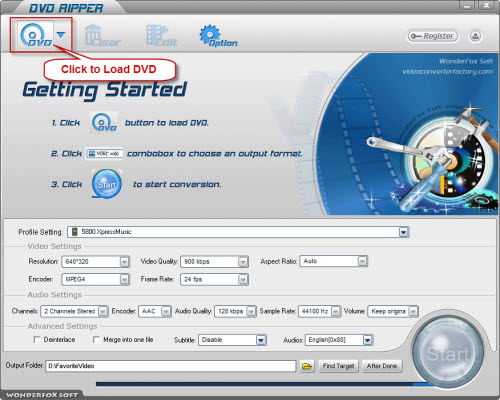Click the phone icon in Profile Setting
This screenshot has width=500, height=400.
pyautogui.click(x=75, y=232)
